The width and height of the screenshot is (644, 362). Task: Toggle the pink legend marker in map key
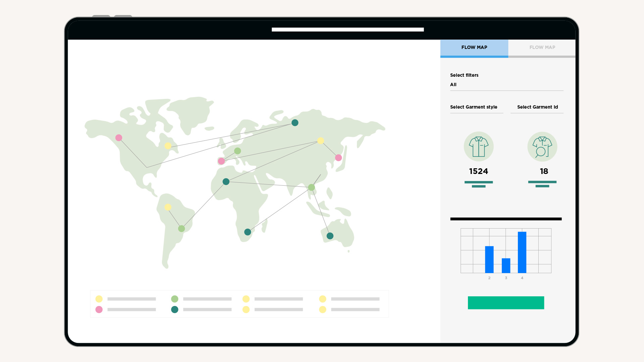click(99, 309)
